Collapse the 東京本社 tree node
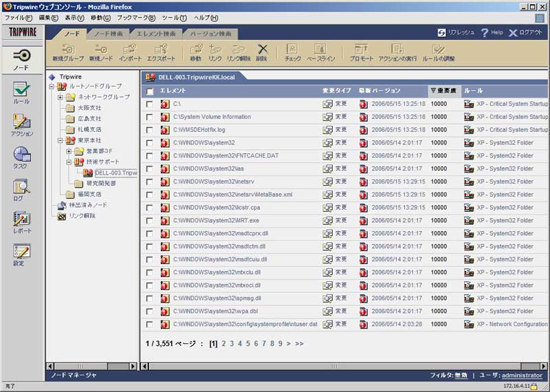Screen dimensions: 550x392 tap(60, 140)
